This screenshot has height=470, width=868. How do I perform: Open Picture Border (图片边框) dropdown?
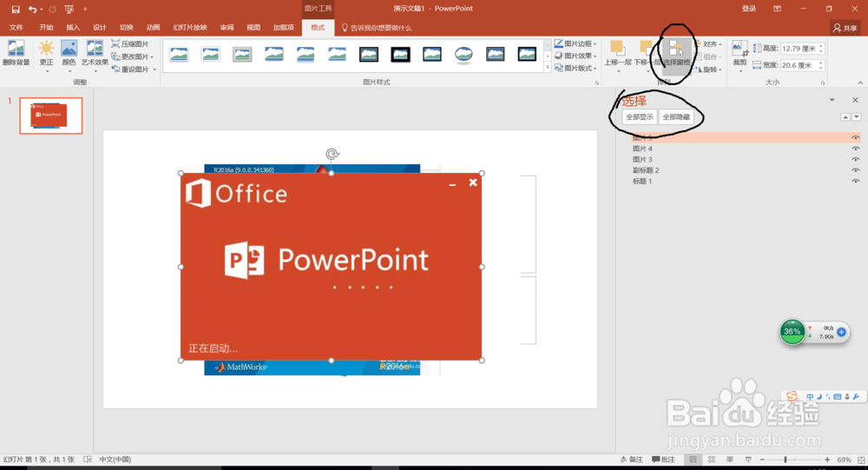[575, 43]
